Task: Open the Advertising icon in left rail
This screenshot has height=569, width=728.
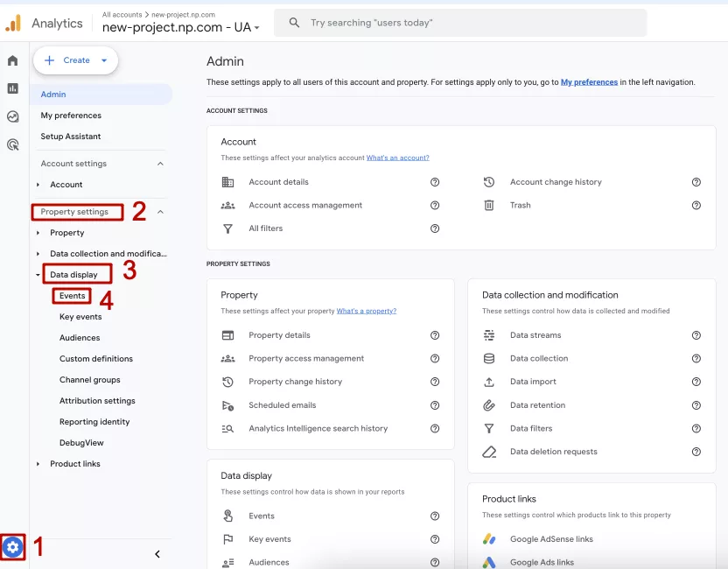Action: click(12, 144)
